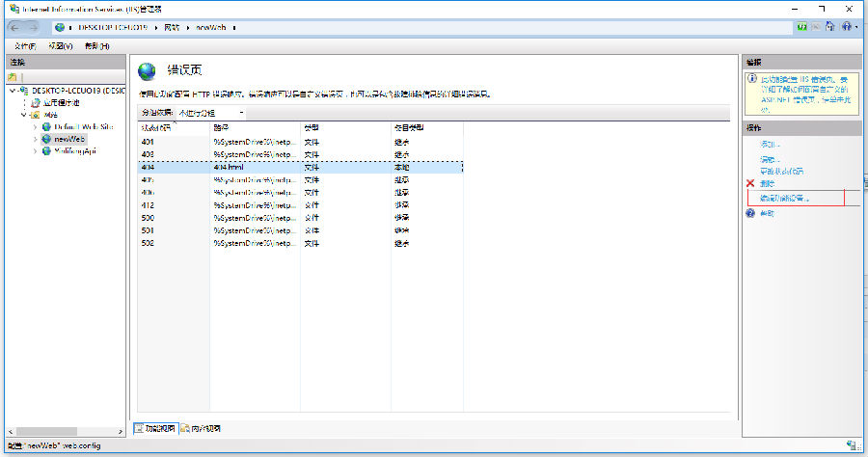The image size is (868, 457).
Task: Click the IIS Manager icon in title bar
Action: coord(14,9)
